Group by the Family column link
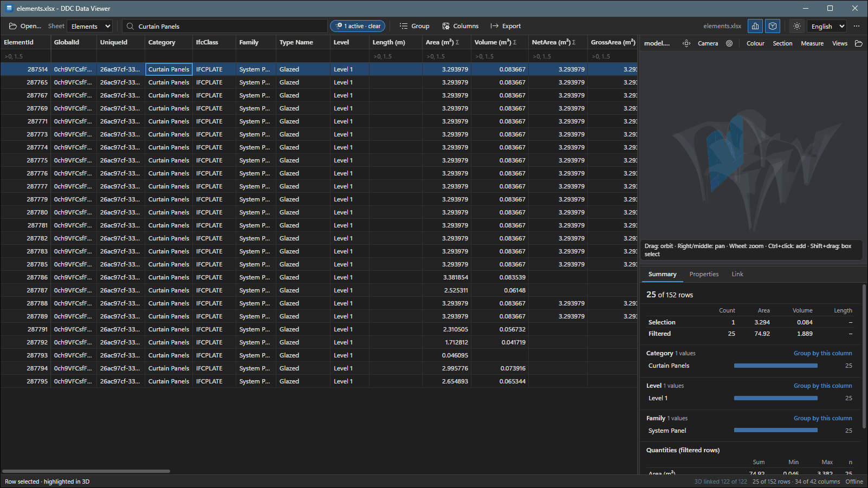The image size is (868, 488). (822, 418)
